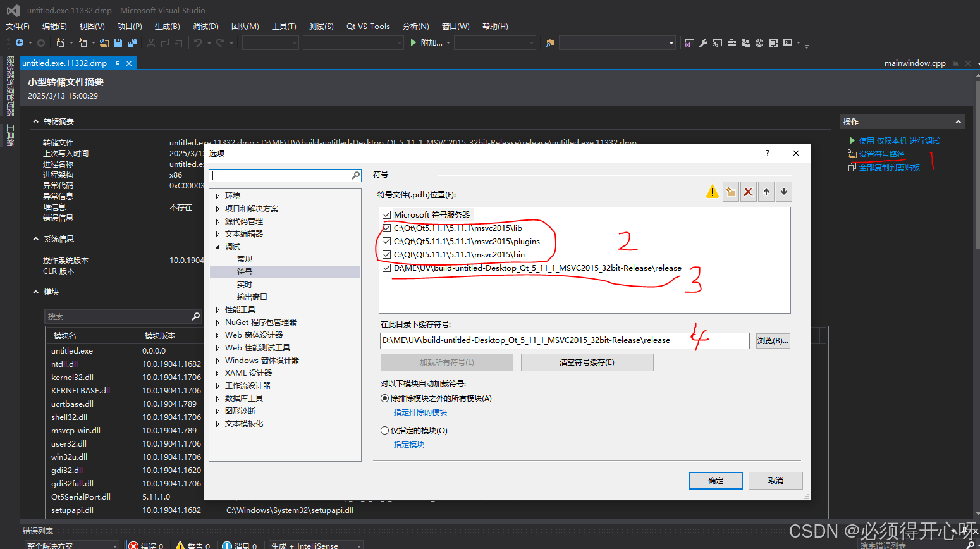
Task: Click the 清空符号缓存(E) button
Action: 587,362
